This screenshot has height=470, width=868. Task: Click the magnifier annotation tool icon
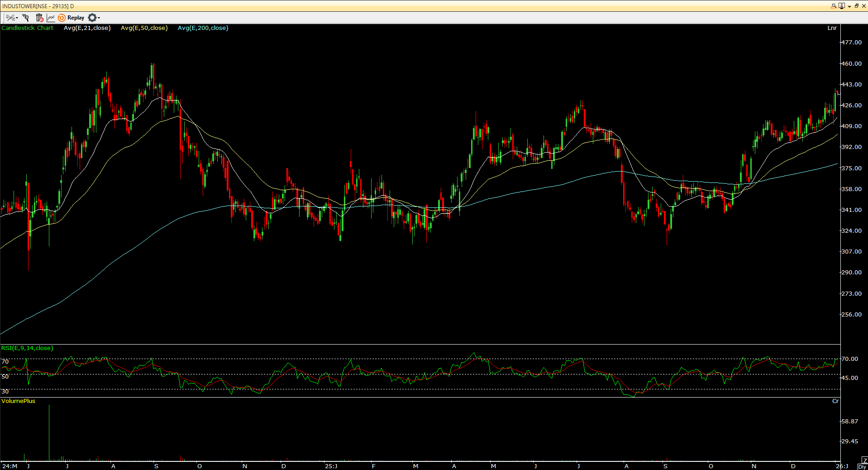(x=25, y=18)
